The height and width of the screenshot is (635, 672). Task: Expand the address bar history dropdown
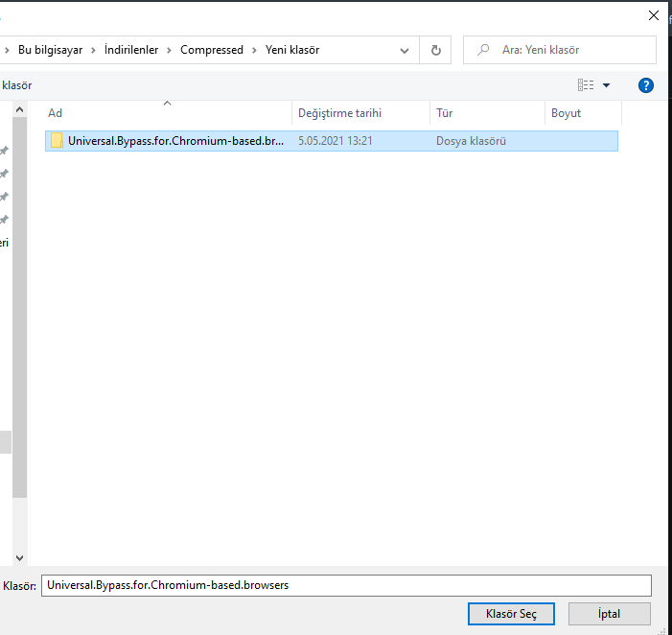point(404,51)
